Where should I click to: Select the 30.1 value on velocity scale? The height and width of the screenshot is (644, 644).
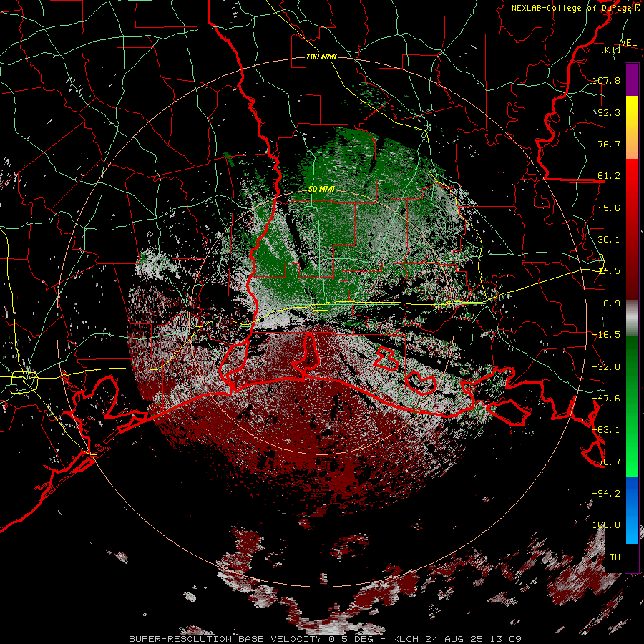609,240
